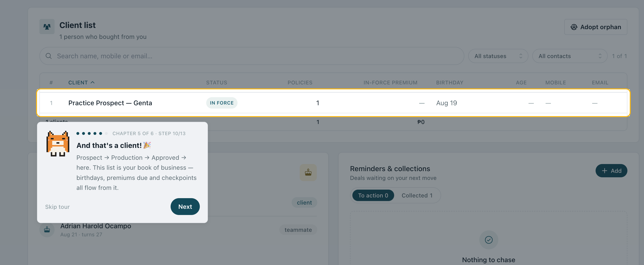Click the cake icon beside Adrian Harold Ocampo
Image resolution: width=644 pixels, height=265 pixels.
tap(47, 229)
